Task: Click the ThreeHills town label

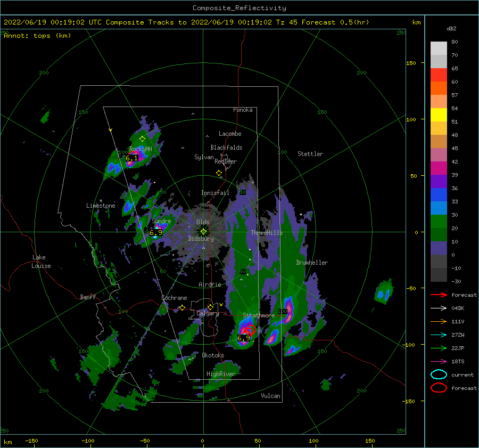Action: (x=267, y=233)
